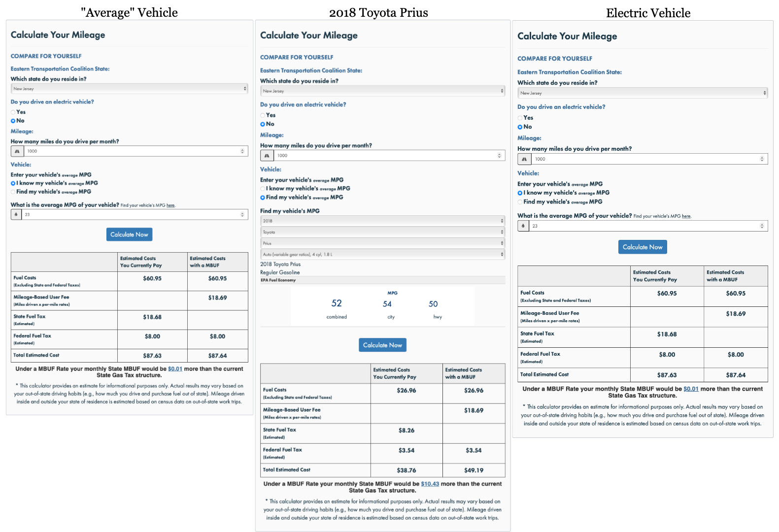Image resolution: width=779 pixels, height=532 pixels.
Task: Open New Jersey state dropdown in Average Vehicle panel
Action: point(129,89)
